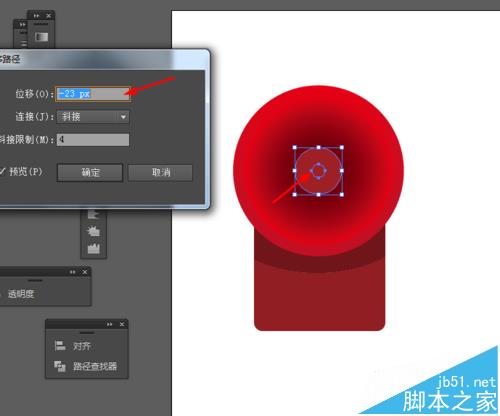This screenshot has width=500, height=416.
Task: Open the join type dropdown set to 斜接
Action: [93, 117]
